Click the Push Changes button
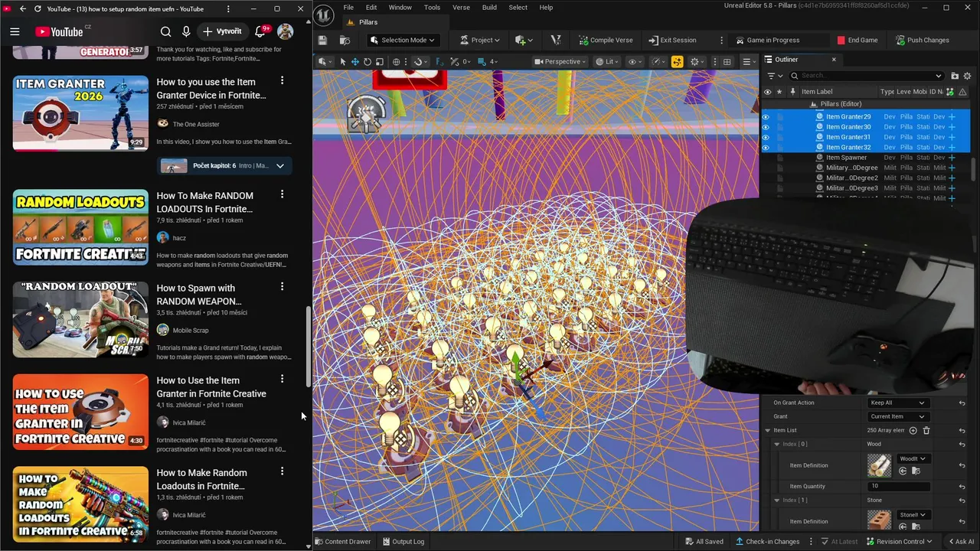 click(922, 40)
